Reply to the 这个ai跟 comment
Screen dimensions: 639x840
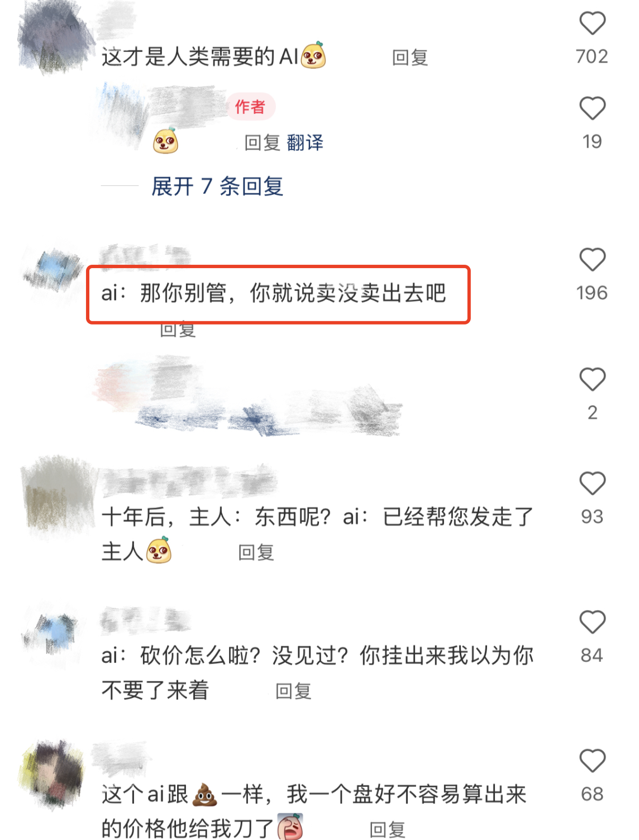pos(387,829)
